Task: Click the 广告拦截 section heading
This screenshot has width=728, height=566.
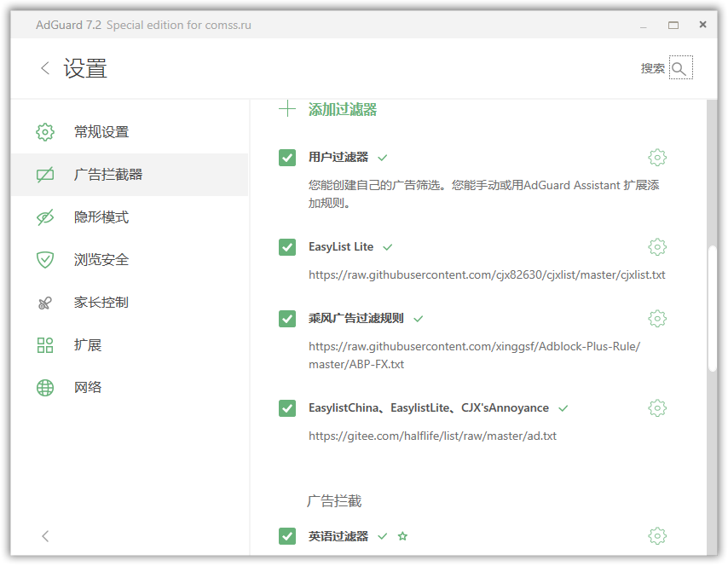Action: tap(334, 501)
